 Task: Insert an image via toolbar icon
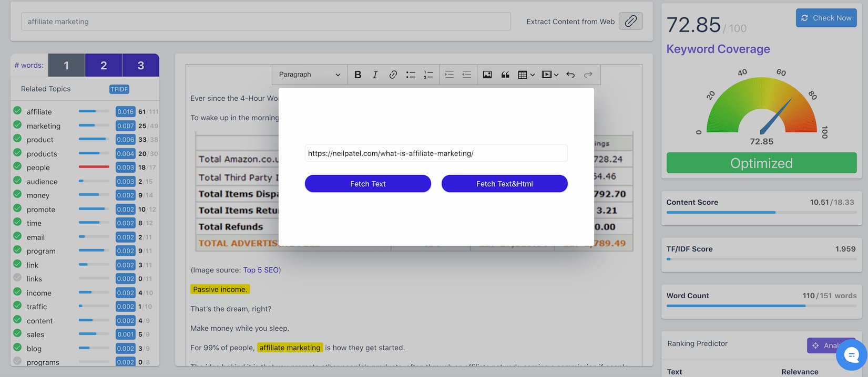487,75
